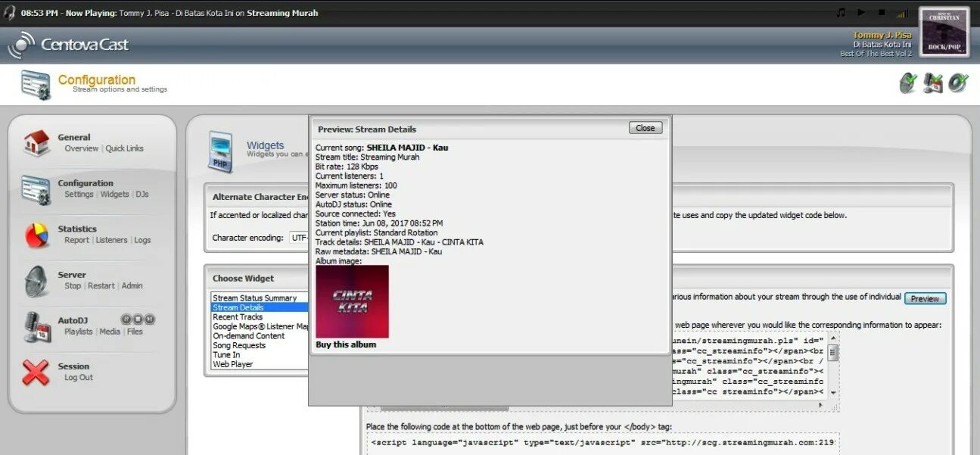Click the CentovaCast logo
This screenshot has height=455, width=980.
pyautogui.click(x=69, y=45)
